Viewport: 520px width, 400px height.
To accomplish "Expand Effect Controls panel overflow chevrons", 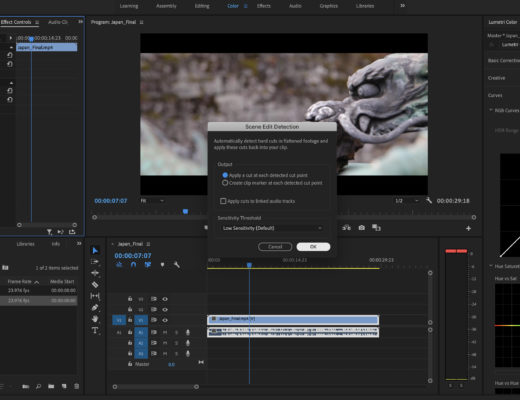I will coord(80,22).
